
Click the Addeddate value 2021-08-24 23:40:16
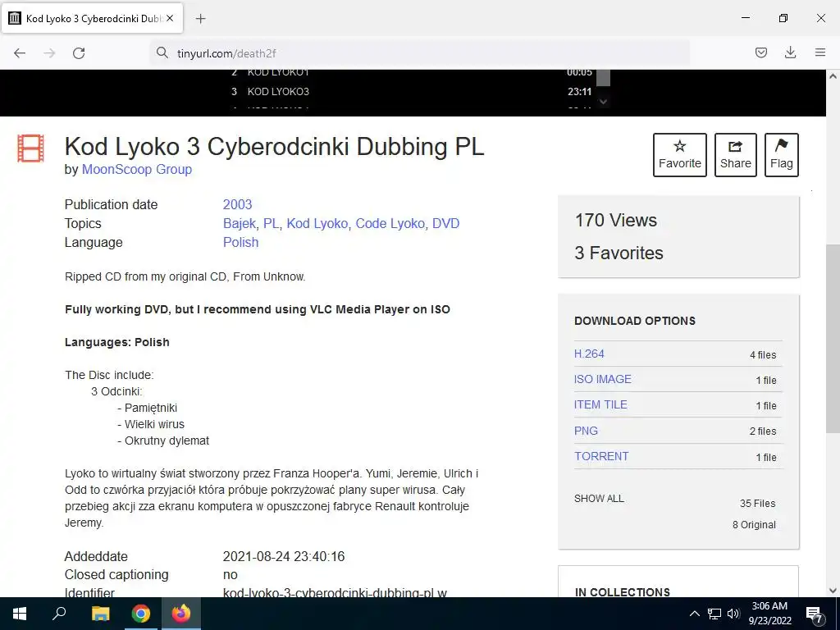coord(284,557)
